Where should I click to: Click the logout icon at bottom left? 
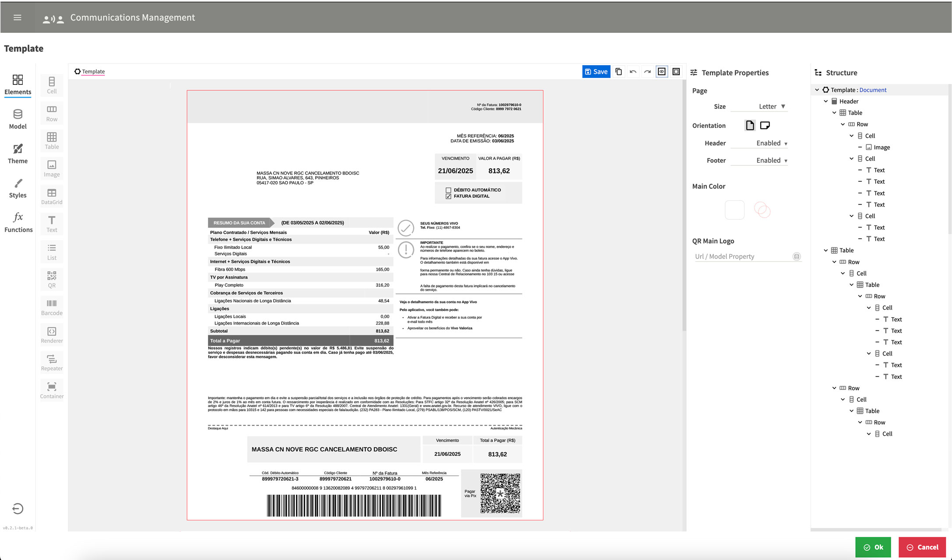point(18,508)
